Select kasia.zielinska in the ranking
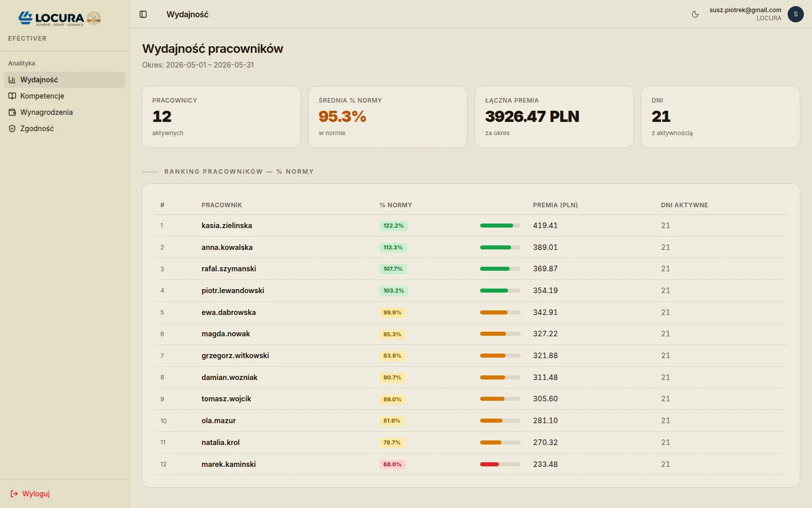 point(226,226)
